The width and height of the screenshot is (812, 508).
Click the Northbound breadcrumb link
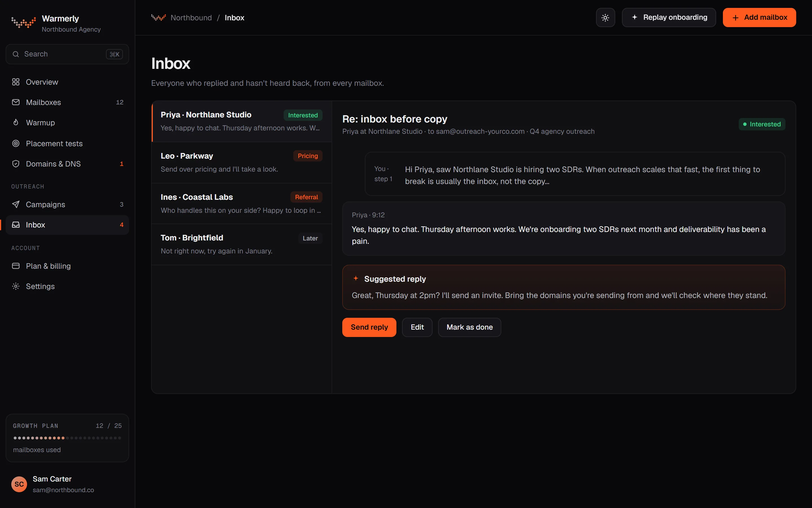[191, 18]
